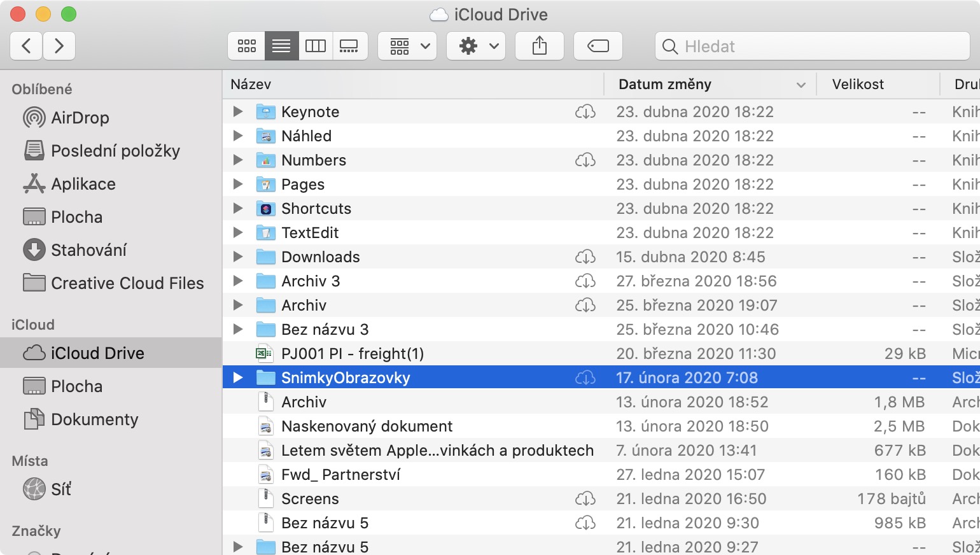Expand the Numbers folder
This screenshot has width=980, height=555.
coord(238,160)
